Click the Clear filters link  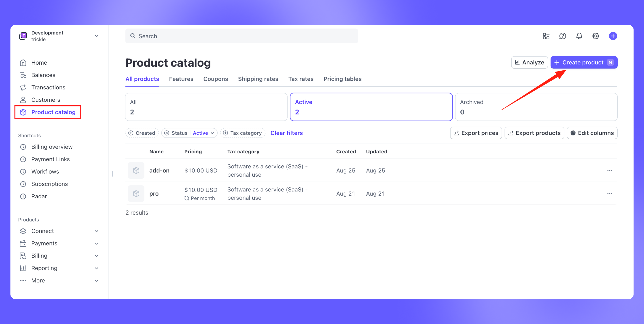click(x=286, y=133)
